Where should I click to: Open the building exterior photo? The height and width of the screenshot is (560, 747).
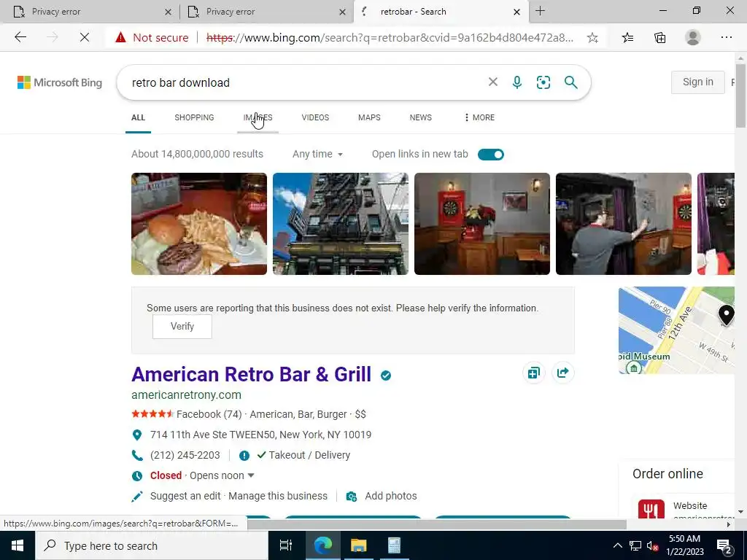pyautogui.click(x=341, y=224)
